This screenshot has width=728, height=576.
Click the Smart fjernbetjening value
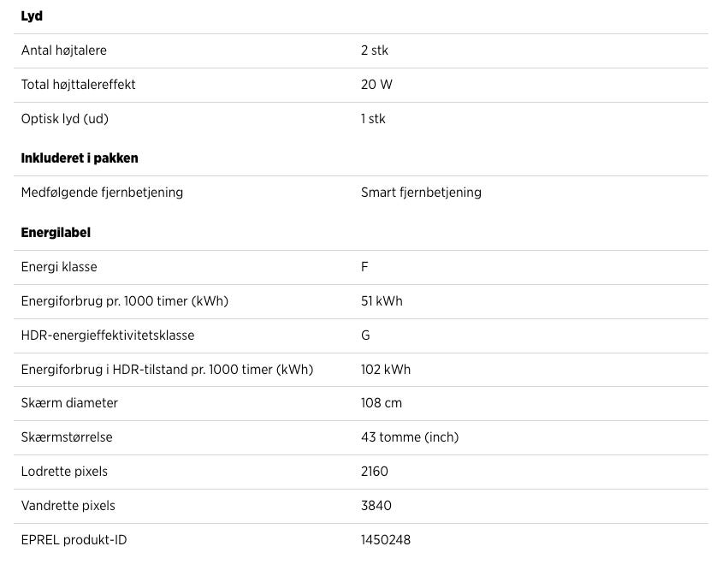point(421,193)
